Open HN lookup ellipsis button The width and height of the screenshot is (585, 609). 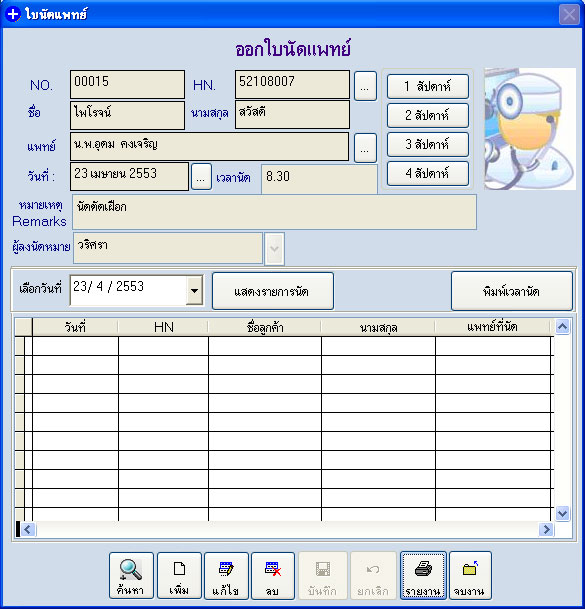coord(365,86)
